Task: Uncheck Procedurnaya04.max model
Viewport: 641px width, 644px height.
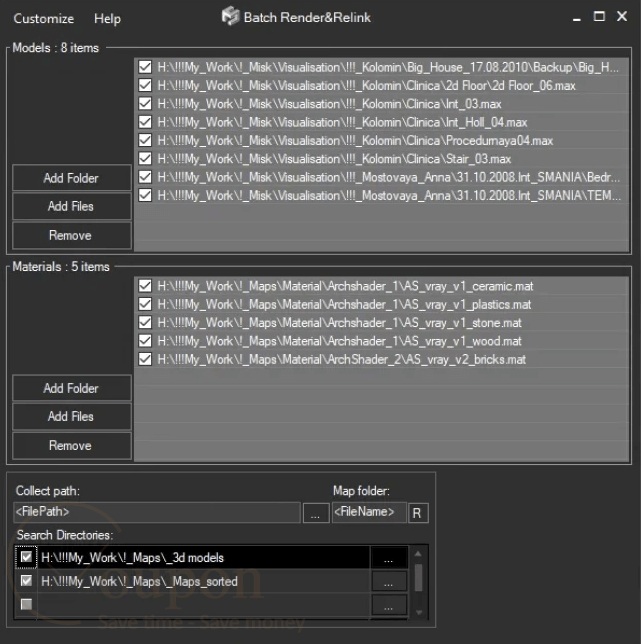Action: pos(145,140)
